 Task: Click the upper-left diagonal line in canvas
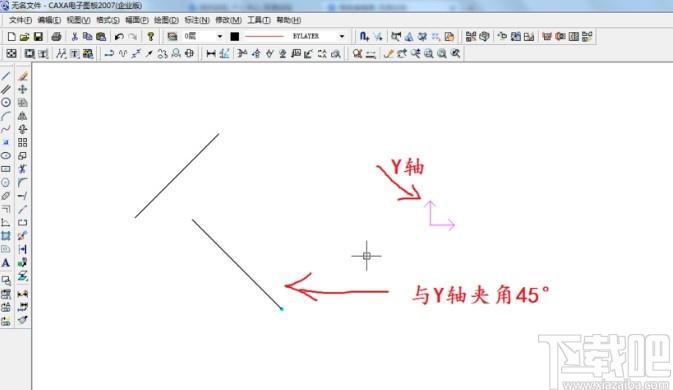177,175
